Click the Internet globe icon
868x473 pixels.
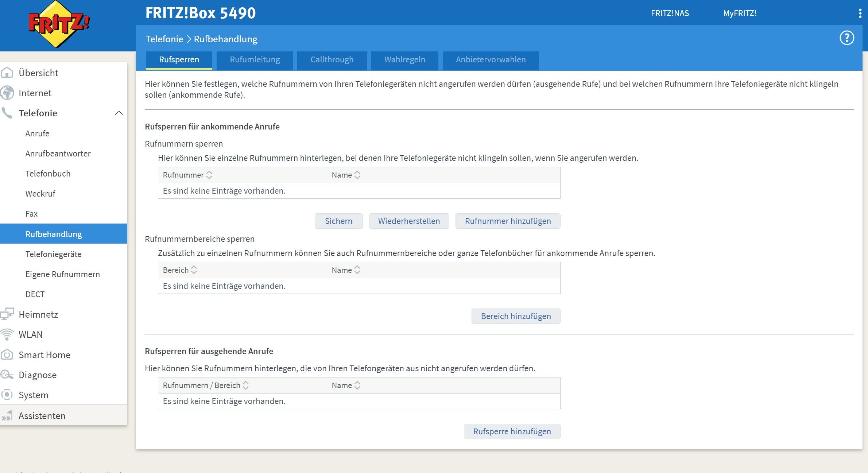click(7, 93)
